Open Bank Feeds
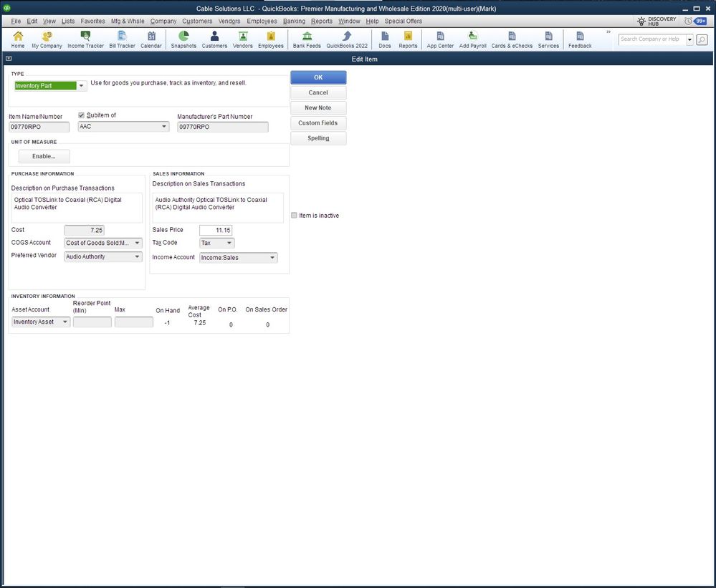The height and width of the screenshot is (588, 716). click(x=307, y=39)
